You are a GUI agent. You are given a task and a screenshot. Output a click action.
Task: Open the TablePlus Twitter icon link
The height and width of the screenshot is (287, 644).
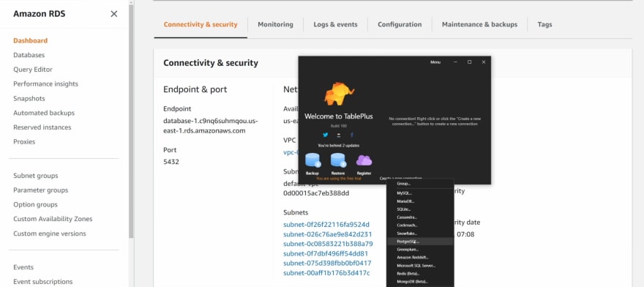tap(325, 135)
